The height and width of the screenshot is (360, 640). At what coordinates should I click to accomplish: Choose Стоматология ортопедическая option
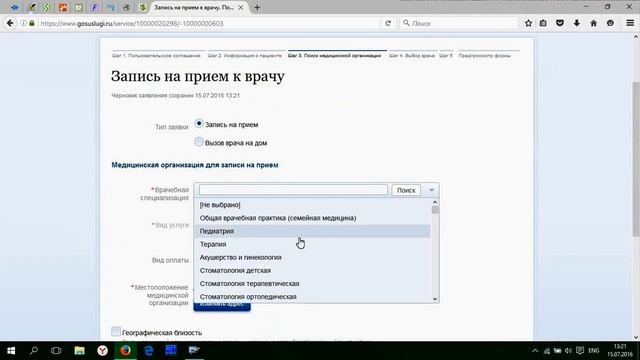(312, 296)
